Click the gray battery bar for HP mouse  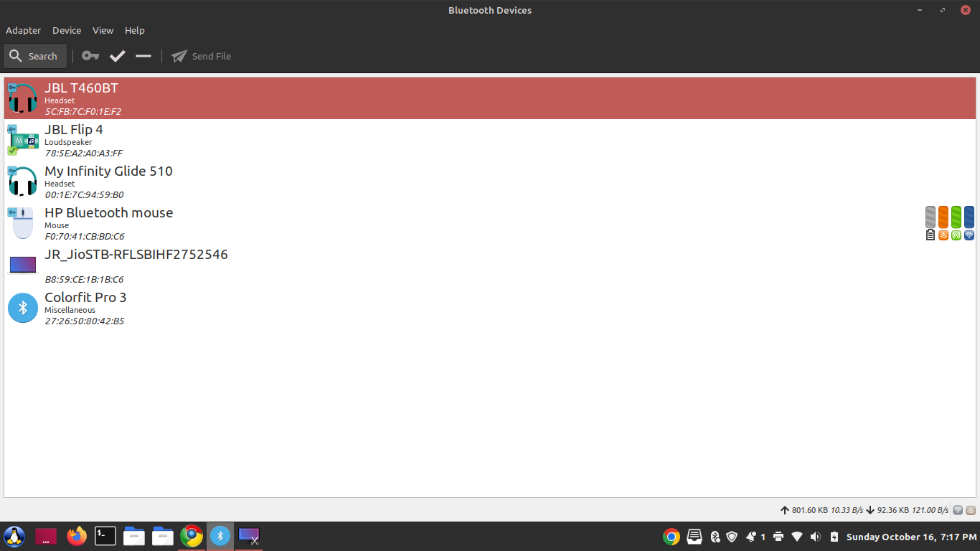930,217
